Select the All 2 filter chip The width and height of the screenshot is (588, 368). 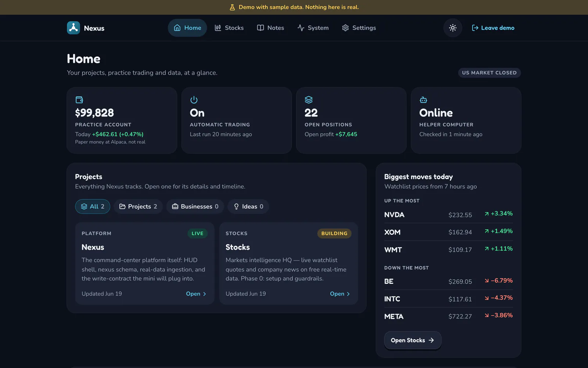(x=93, y=206)
